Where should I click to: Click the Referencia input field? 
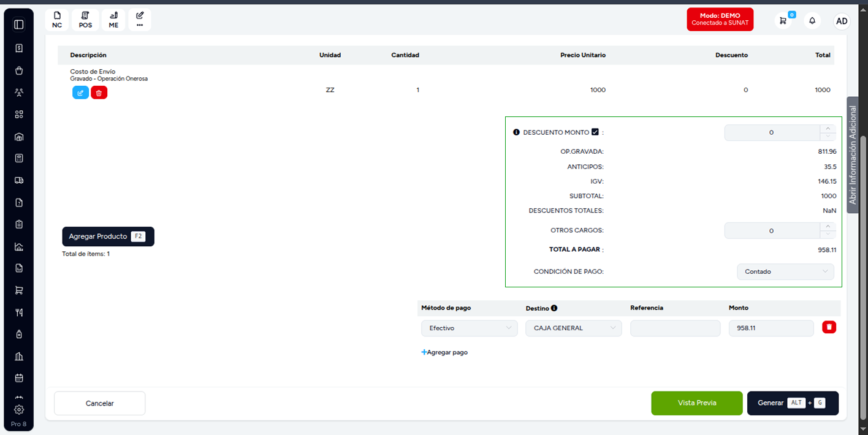(675, 328)
